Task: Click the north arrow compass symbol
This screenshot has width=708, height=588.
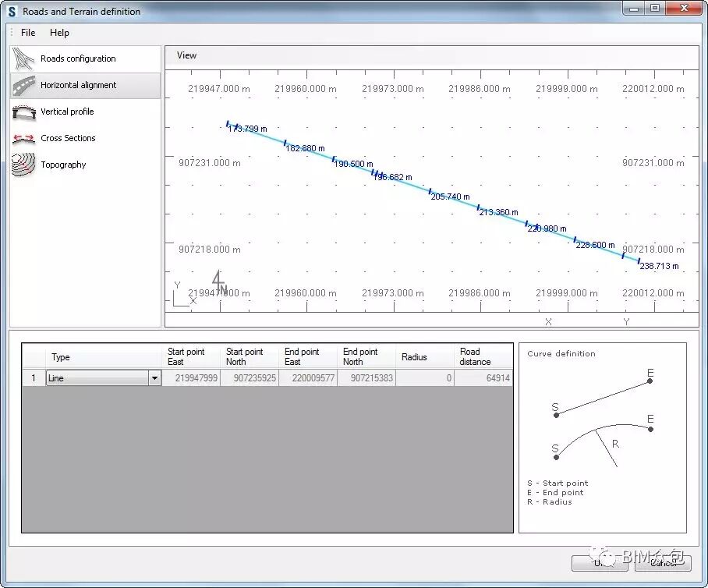Action: (220, 282)
